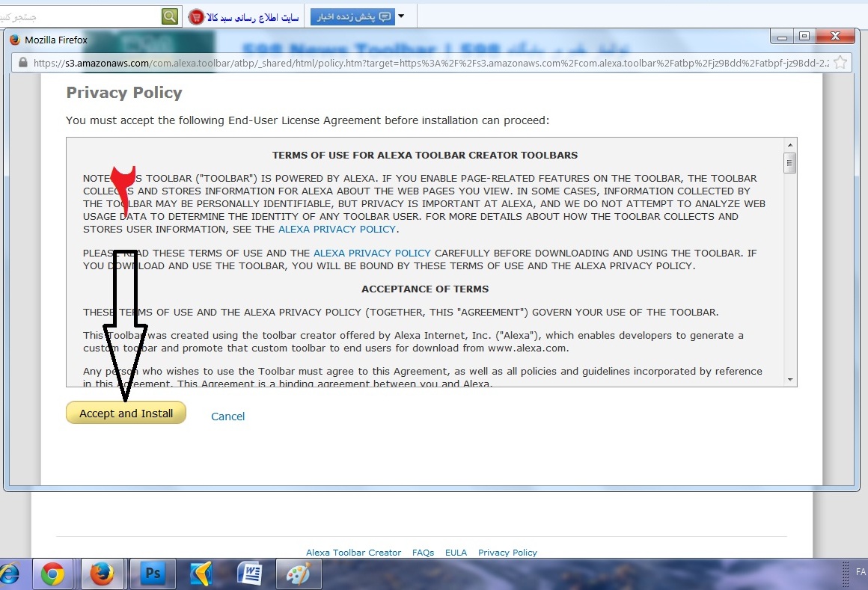Open the first ALEXA PRIVACY POLICY link

[337, 229]
